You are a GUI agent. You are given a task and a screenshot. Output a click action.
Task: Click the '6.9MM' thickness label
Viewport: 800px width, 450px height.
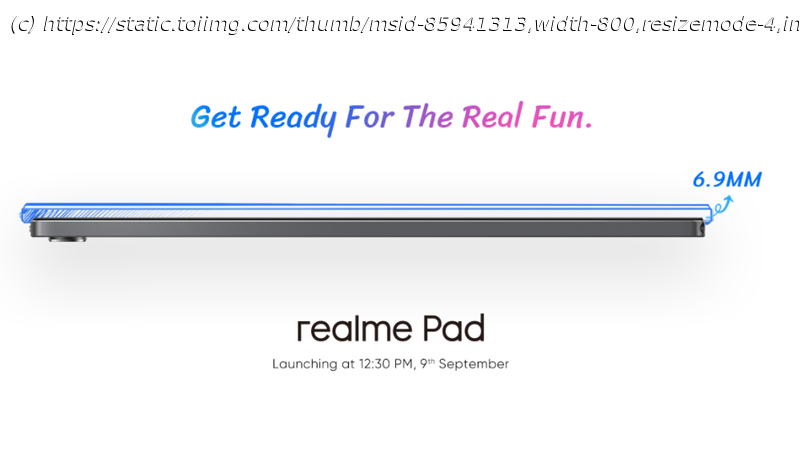coord(727,180)
